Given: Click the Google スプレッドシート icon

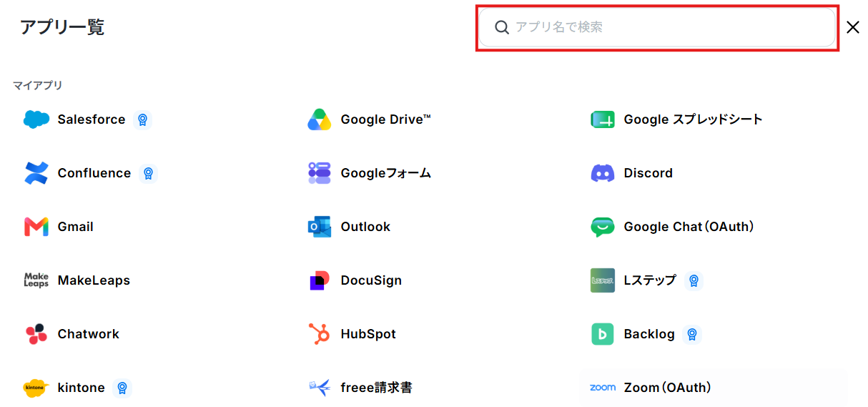Looking at the screenshot, I should tap(603, 119).
